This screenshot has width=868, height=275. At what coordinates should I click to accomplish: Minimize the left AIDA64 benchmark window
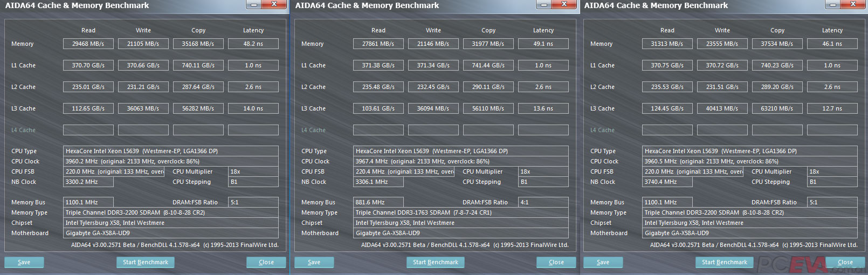[253, 4]
